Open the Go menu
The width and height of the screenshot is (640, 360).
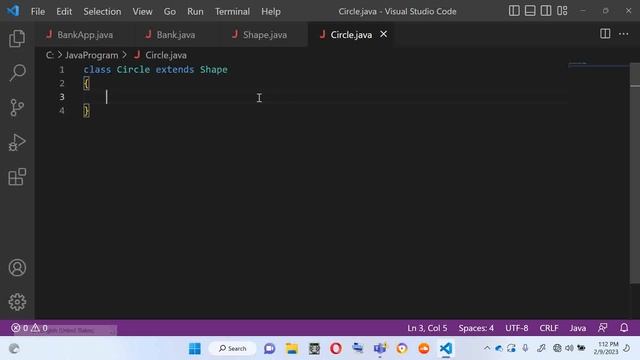169,11
